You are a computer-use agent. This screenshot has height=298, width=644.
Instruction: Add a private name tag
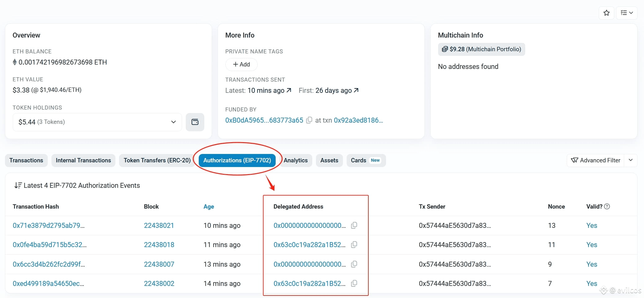click(x=242, y=64)
